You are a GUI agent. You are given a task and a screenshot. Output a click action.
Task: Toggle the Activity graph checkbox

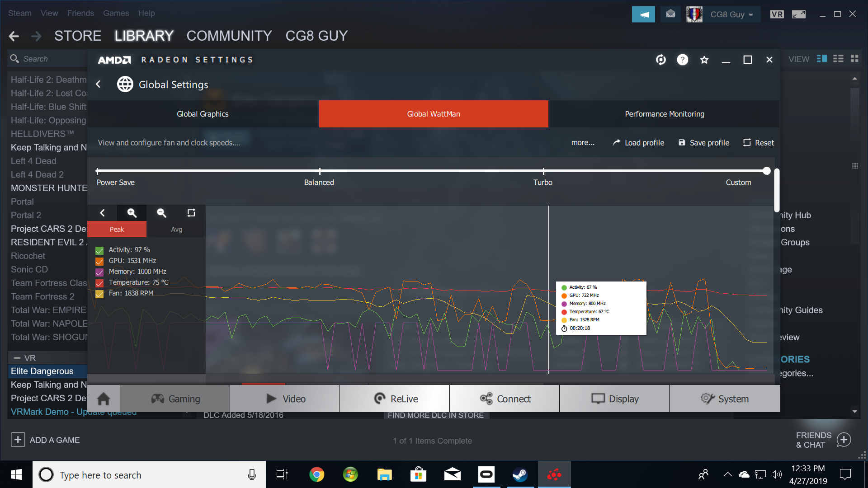click(99, 250)
